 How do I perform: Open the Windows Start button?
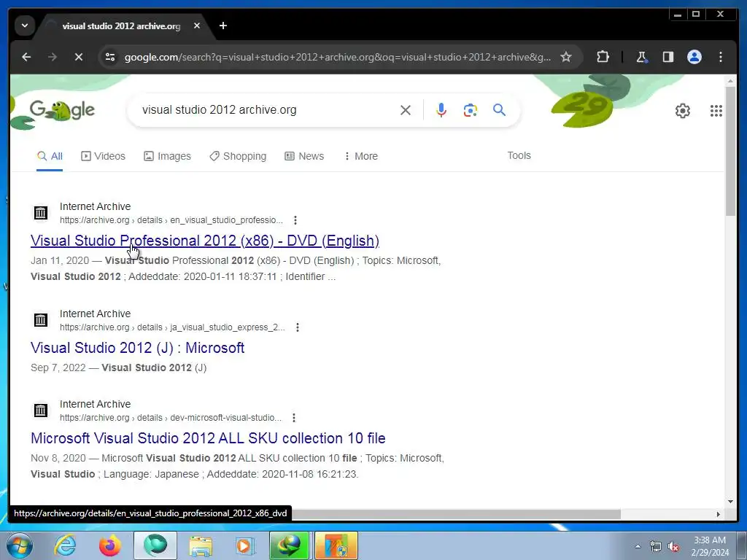pyautogui.click(x=20, y=545)
